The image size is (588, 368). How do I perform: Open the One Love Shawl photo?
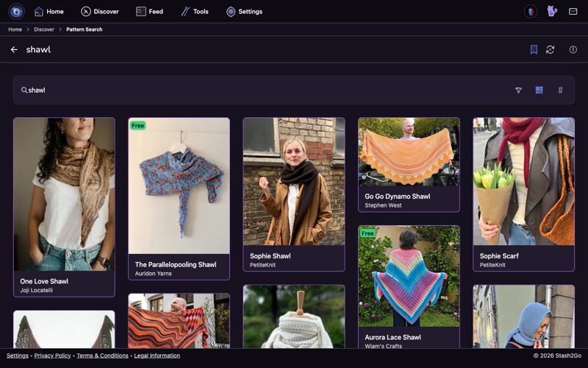[x=64, y=194]
